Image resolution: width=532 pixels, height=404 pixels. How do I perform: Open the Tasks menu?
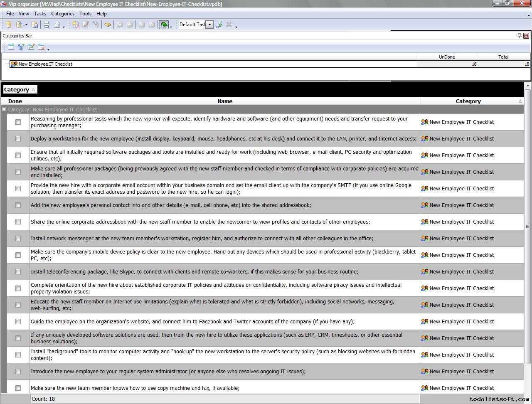pyautogui.click(x=40, y=14)
